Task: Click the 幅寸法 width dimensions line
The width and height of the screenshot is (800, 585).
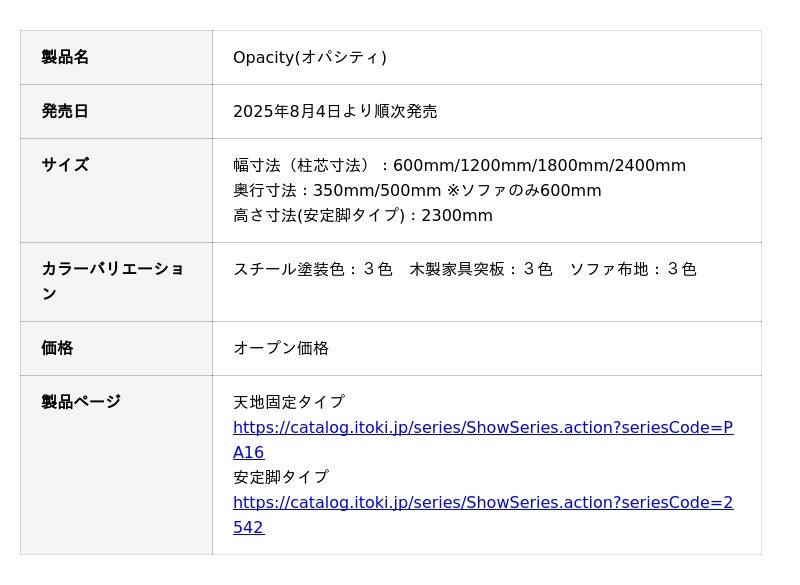Action: pos(459,165)
